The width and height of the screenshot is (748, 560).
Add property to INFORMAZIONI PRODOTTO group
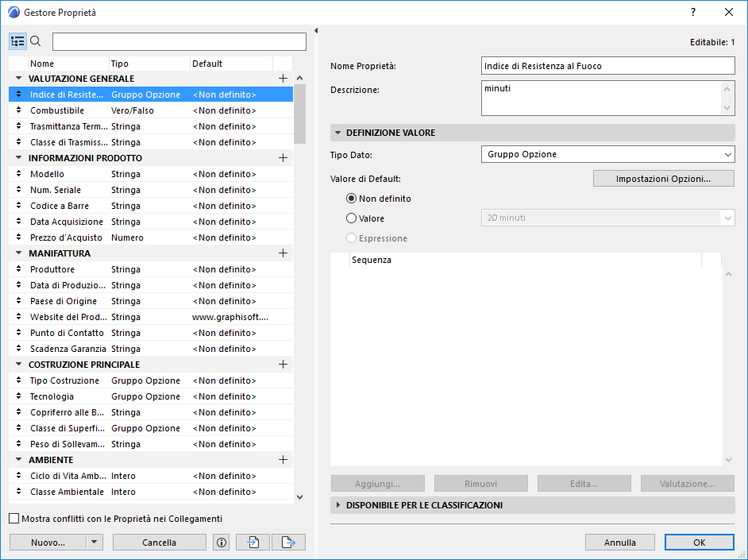(x=283, y=158)
